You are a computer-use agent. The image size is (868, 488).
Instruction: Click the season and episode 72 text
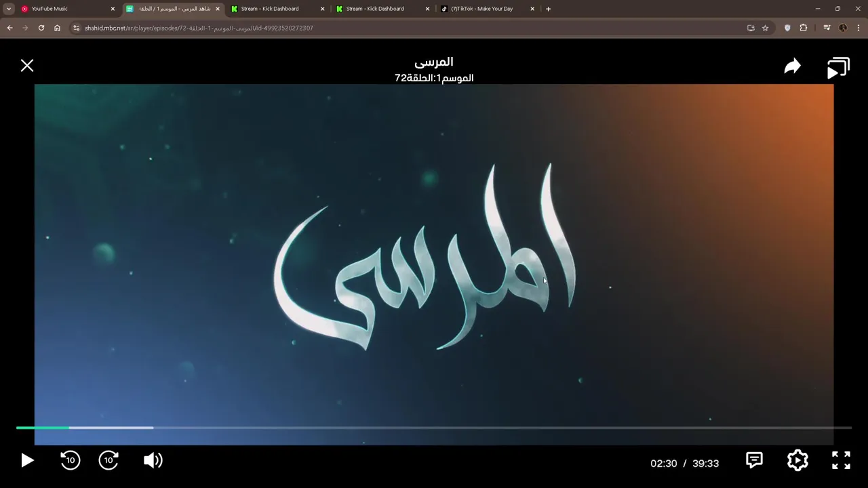[434, 78]
